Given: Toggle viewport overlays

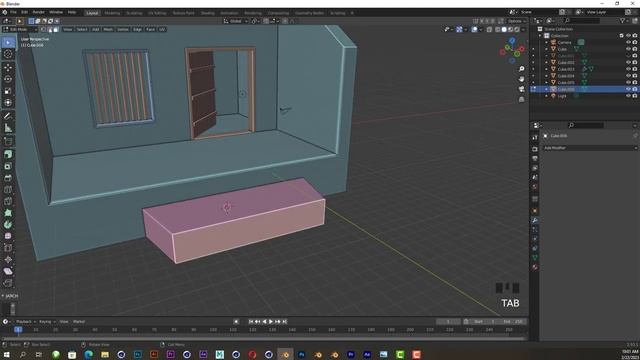Looking at the screenshot, I should pyautogui.click(x=474, y=29).
